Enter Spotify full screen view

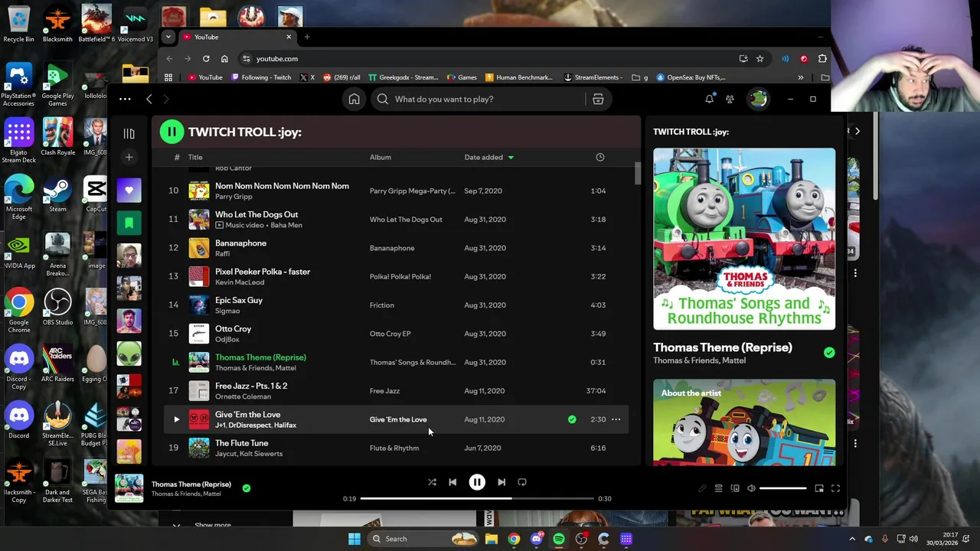coord(836,488)
